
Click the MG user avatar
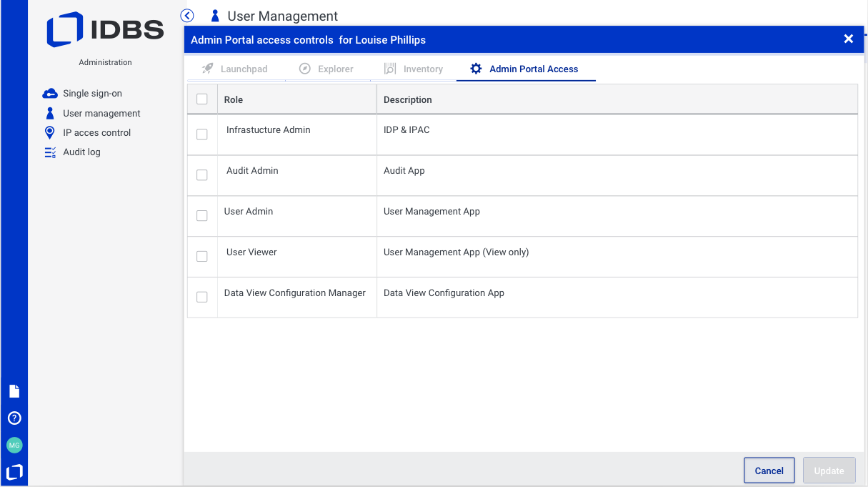(x=14, y=445)
